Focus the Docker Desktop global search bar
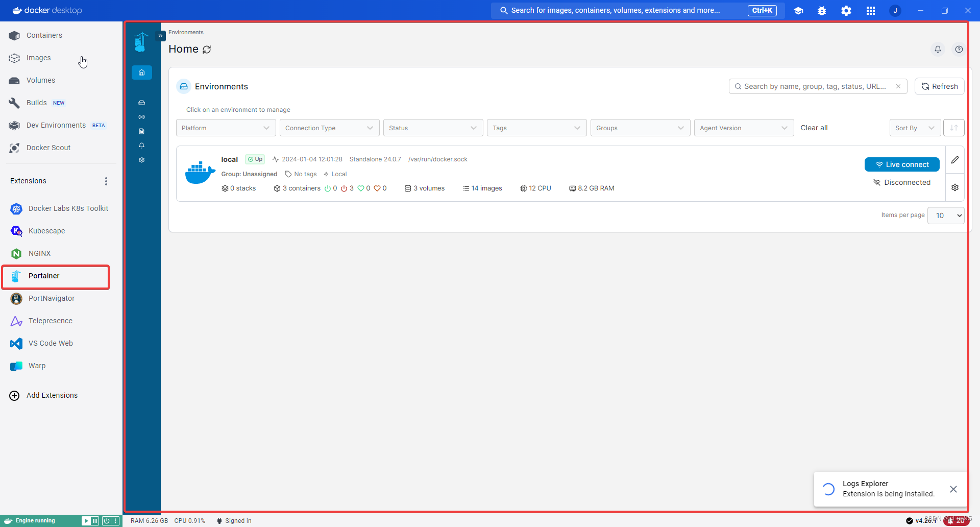The image size is (980, 527). pos(638,11)
